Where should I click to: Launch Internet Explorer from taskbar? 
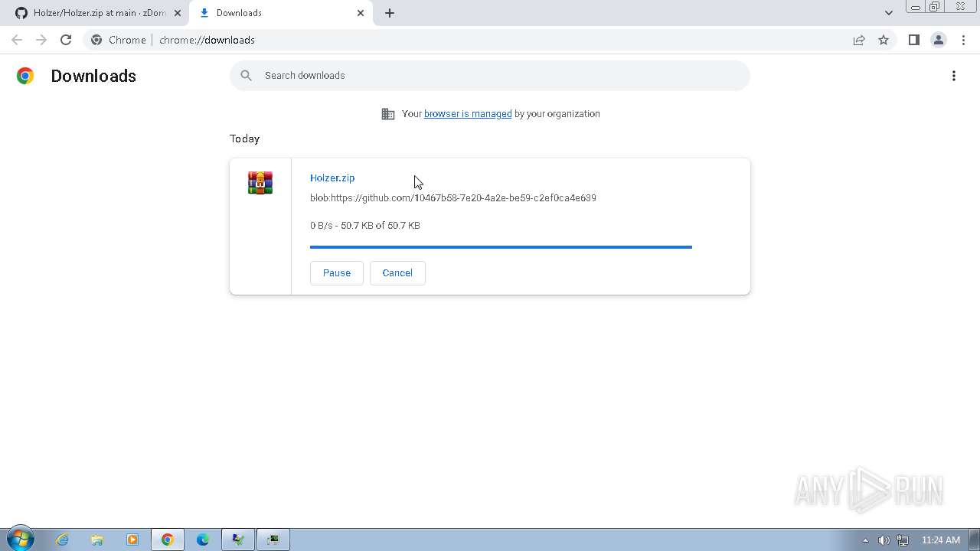point(62,540)
